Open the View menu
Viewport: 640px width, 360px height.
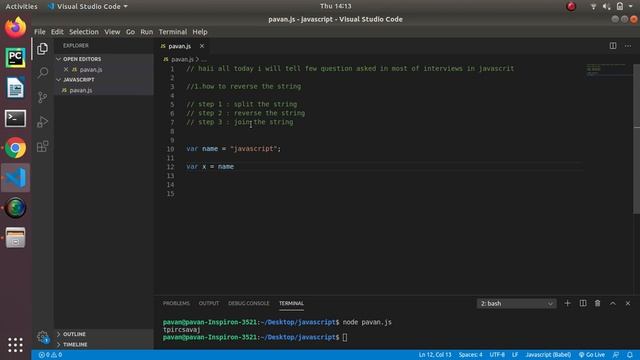(x=112, y=32)
